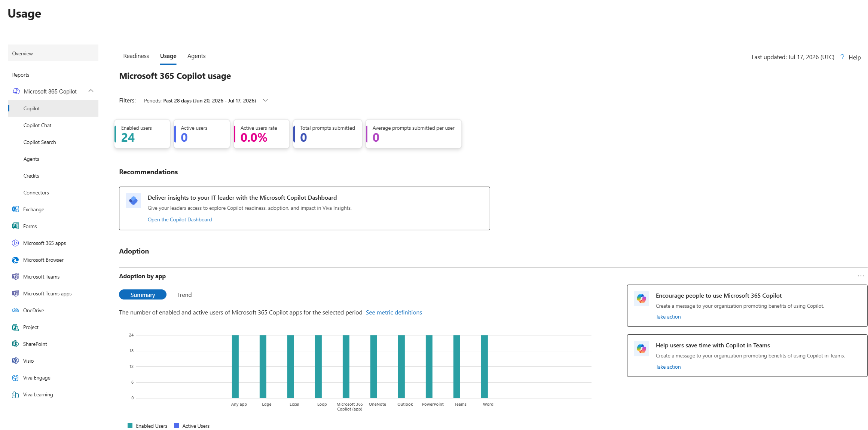Click the Edge bar in chart
The height and width of the screenshot is (430, 868).
click(263, 366)
